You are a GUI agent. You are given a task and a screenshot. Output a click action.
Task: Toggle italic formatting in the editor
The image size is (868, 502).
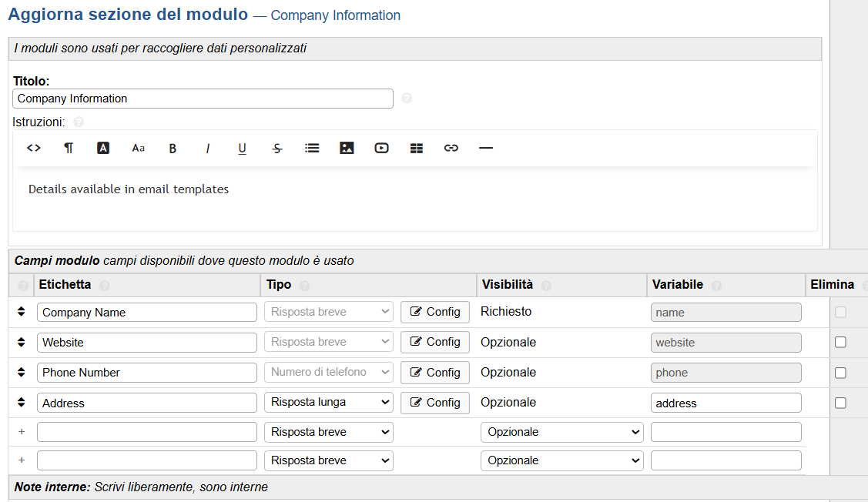coord(207,148)
